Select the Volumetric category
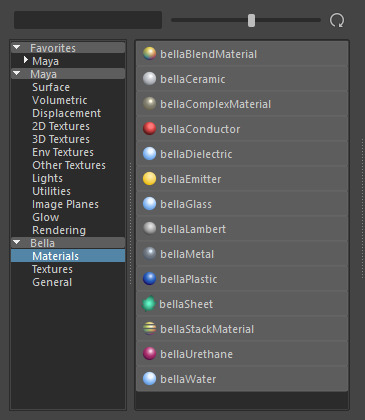 coord(60,100)
